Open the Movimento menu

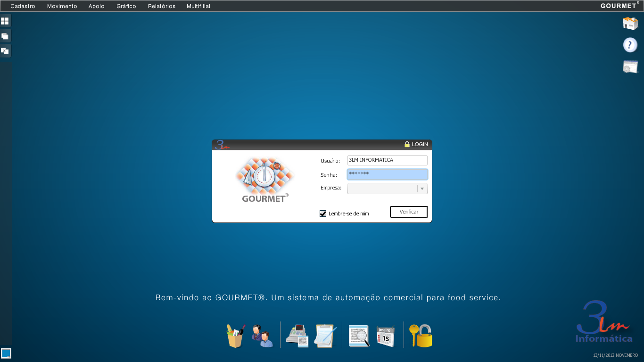[x=62, y=6]
